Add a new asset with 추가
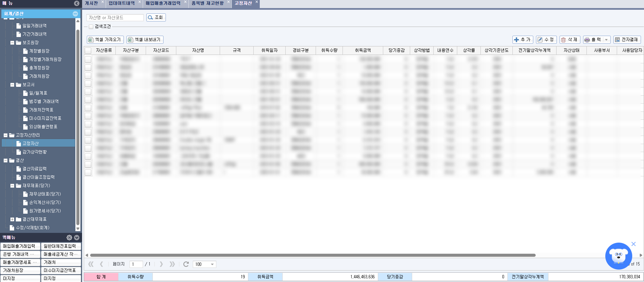This screenshot has height=282, width=644. (x=523, y=40)
